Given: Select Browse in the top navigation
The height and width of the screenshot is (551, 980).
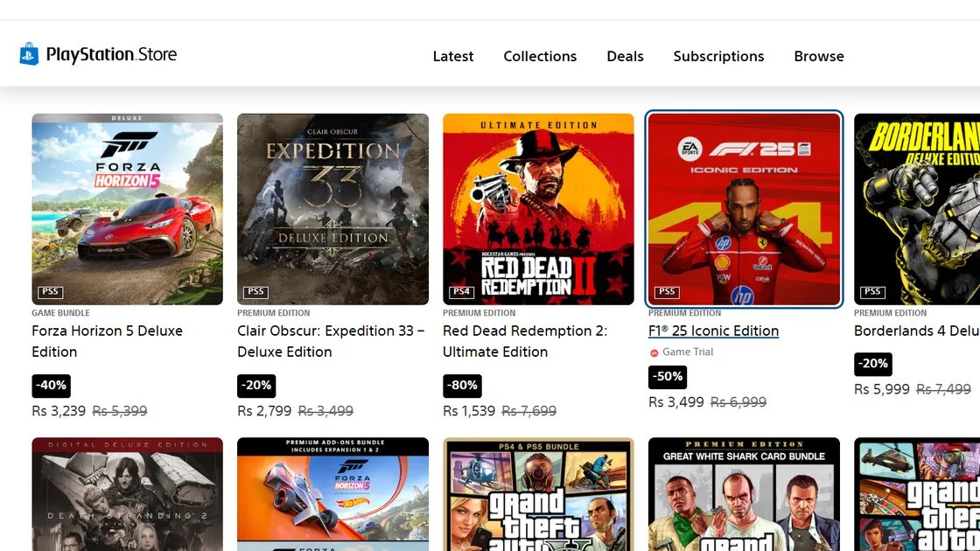Looking at the screenshot, I should pos(819,56).
